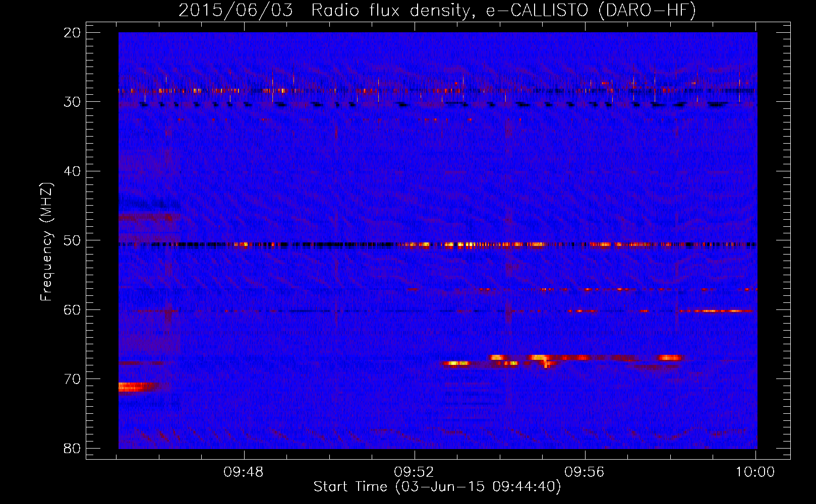
Task: Click the 30 frequency tick label
Action: (72, 102)
